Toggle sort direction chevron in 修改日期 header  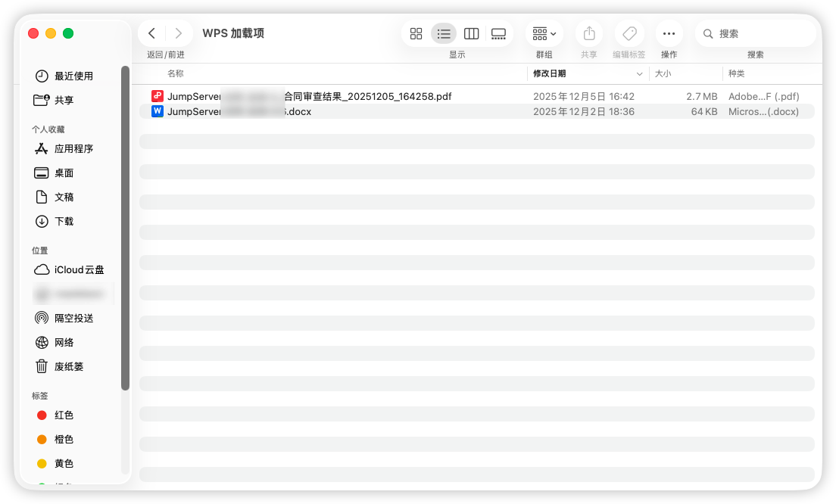tap(639, 74)
